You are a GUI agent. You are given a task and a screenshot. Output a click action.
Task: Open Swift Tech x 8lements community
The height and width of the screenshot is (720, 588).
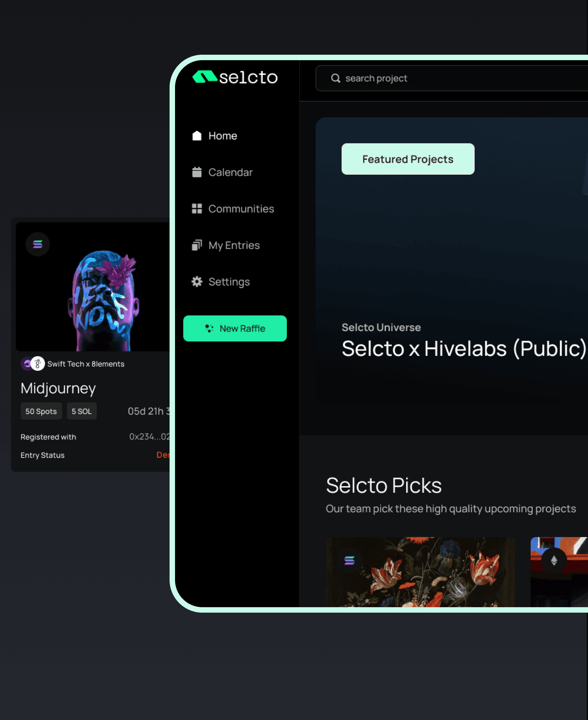pyautogui.click(x=86, y=364)
